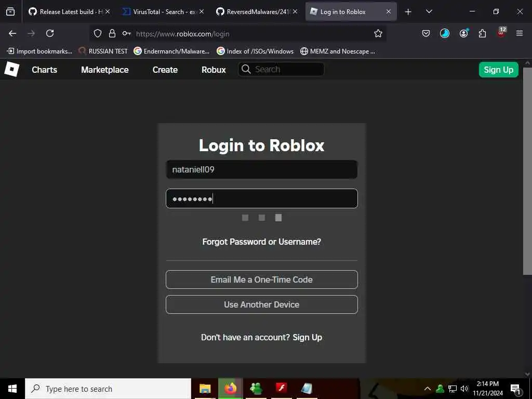Open the Firefox View icon
Image resolution: width=532 pixels, height=399 pixels.
[x=10, y=11]
